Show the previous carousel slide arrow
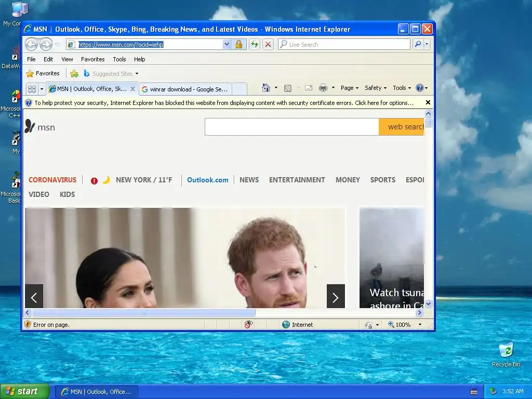This screenshot has width=532, height=399. (34, 296)
